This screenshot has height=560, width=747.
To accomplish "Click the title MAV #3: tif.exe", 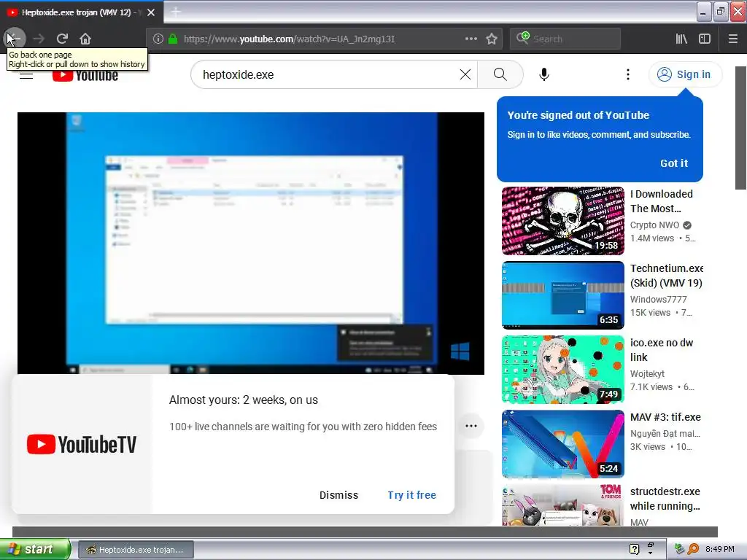I will [665, 417].
